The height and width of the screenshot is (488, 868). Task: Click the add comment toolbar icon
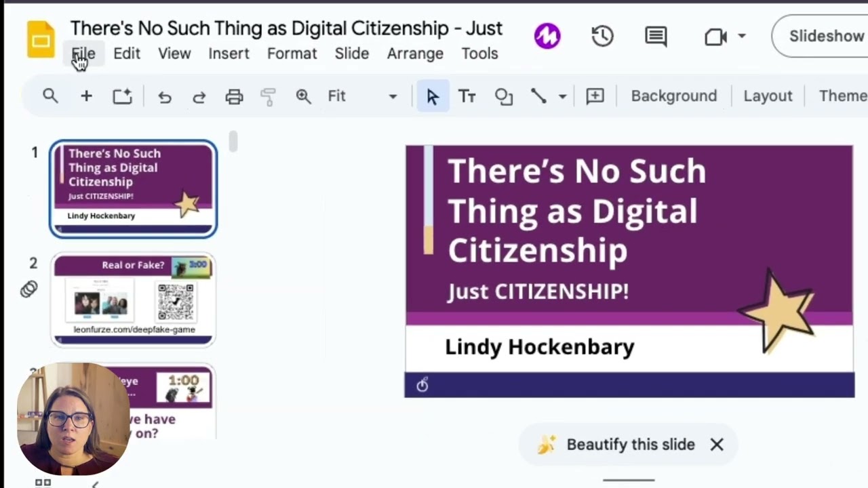595,96
